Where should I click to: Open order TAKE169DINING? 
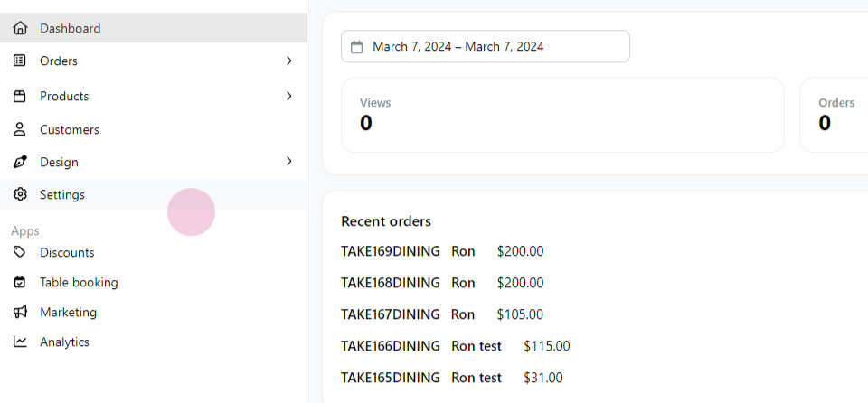coord(391,251)
